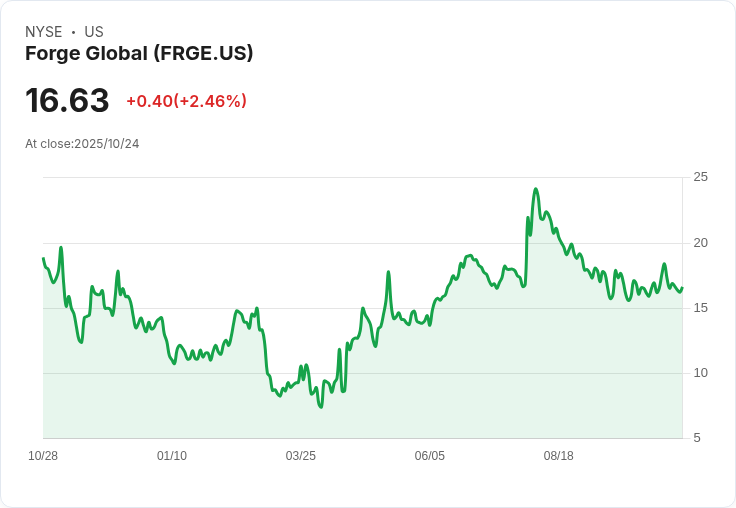The height and width of the screenshot is (508, 736).
Task: Select the 06/05 date on x-axis
Action: (430, 456)
